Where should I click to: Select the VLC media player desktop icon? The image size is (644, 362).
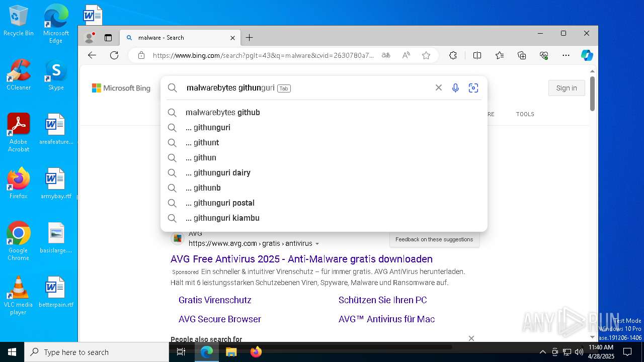click(x=18, y=295)
